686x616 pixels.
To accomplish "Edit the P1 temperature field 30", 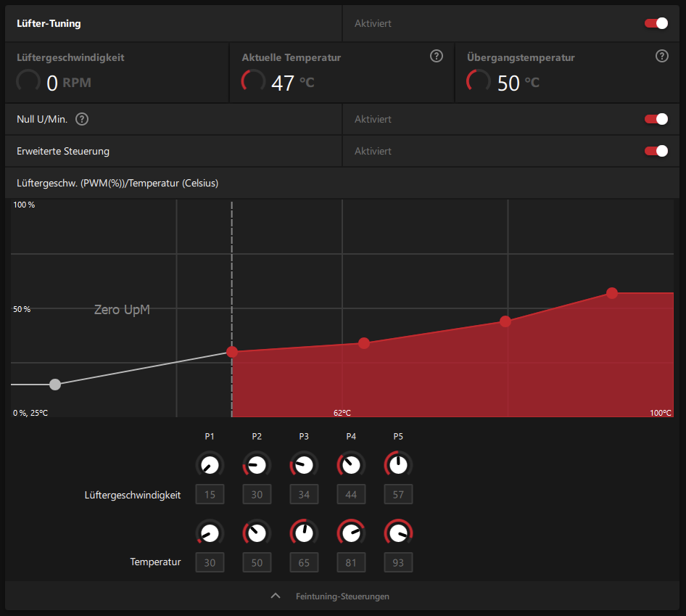I will click(x=210, y=562).
